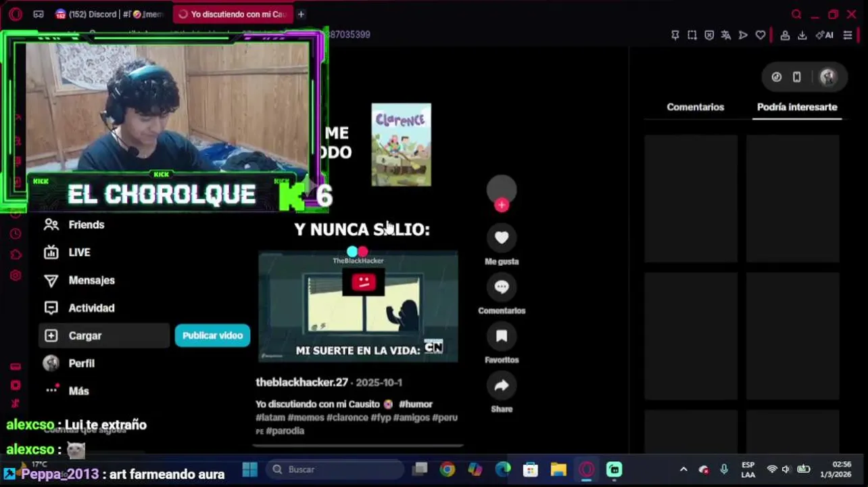
Task: Open the Opera GX main menu logo
Action: [16, 14]
